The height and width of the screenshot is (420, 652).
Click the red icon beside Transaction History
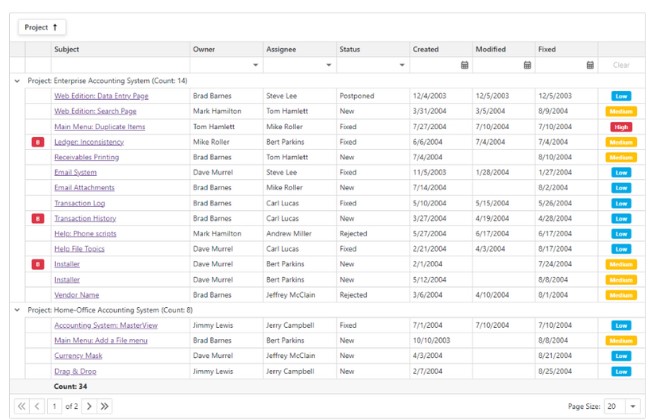pyautogui.click(x=38, y=218)
